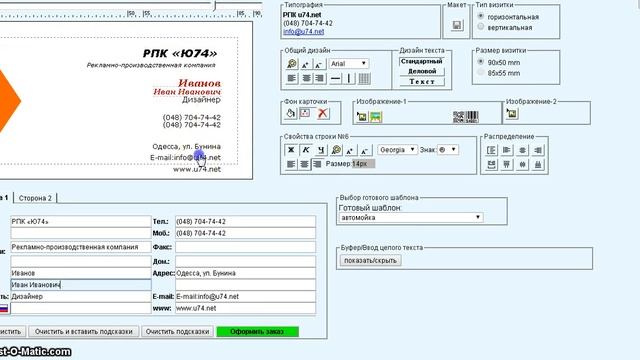The width and height of the screenshot is (640, 360).
Task: Align objects to top in Распределение
Action: [x=507, y=164]
